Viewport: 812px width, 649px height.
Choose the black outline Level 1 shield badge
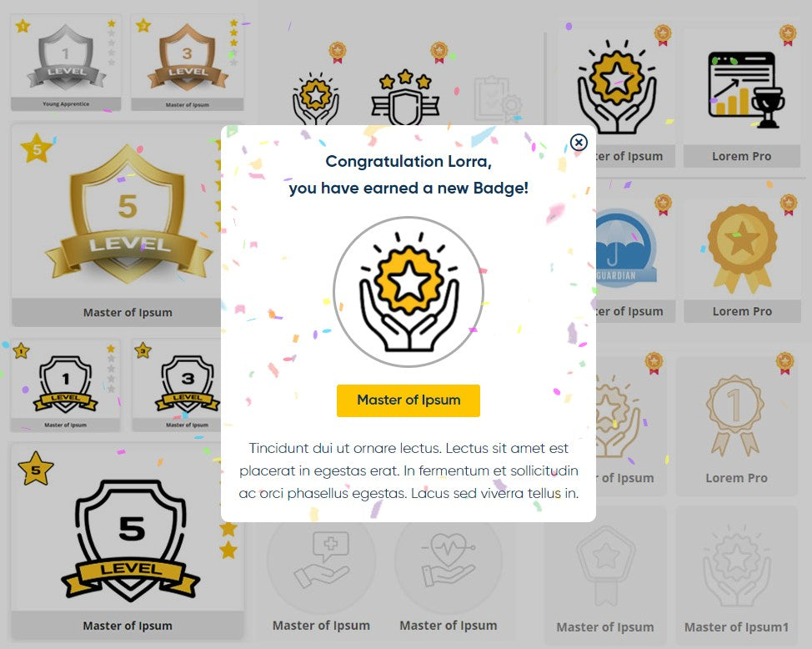coord(65,385)
